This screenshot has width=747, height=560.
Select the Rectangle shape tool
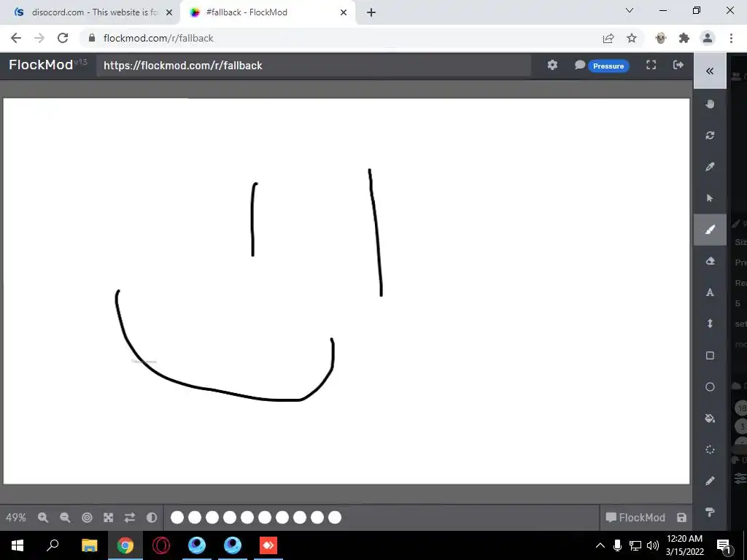pos(710,355)
